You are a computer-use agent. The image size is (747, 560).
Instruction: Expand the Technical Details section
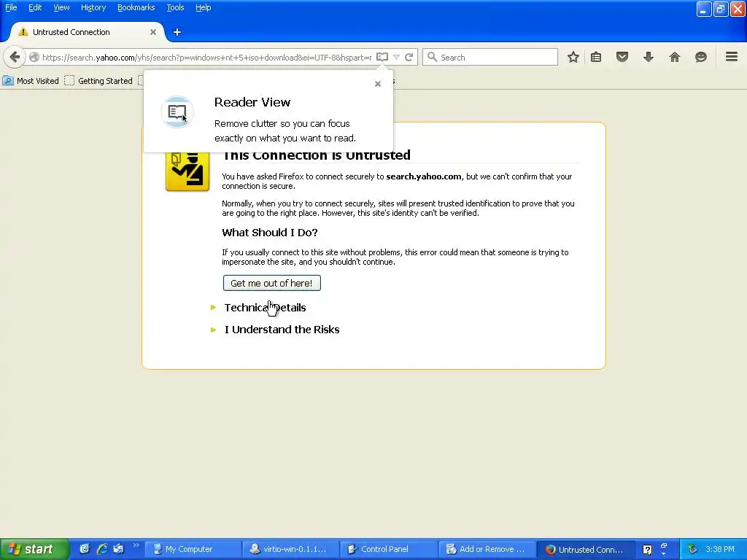265,308
